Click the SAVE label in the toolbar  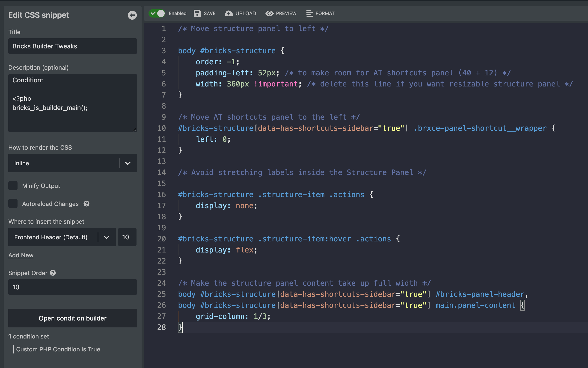click(x=210, y=13)
